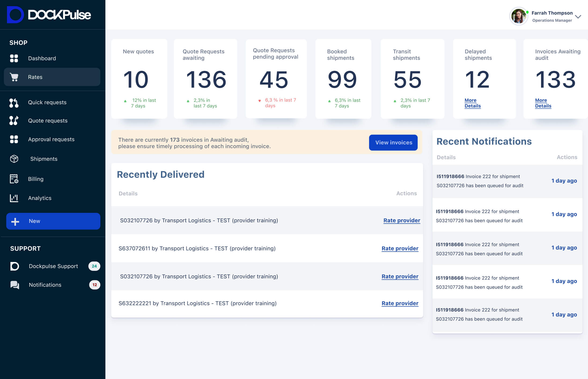Image resolution: width=588 pixels, height=379 pixels.
Task: Click Farrah Thompson's profile avatar
Action: point(518,16)
